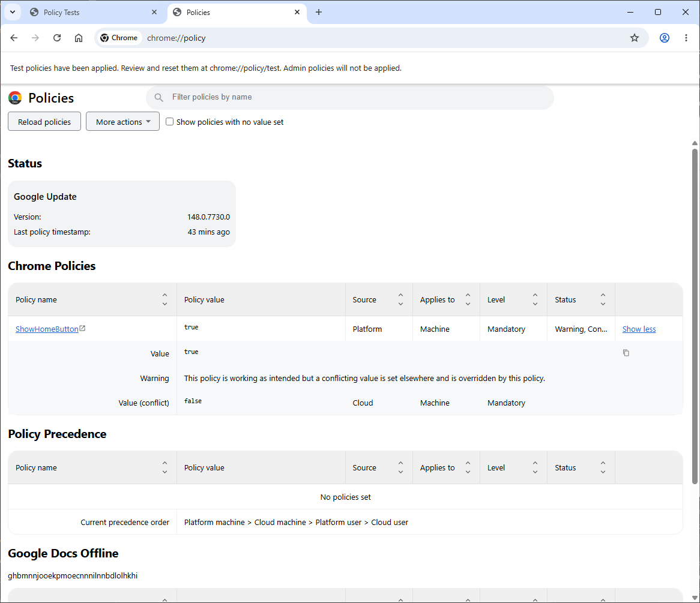Sort Policy Precedence by Policy name
Screen dimensions: 700x603
click(x=164, y=467)
